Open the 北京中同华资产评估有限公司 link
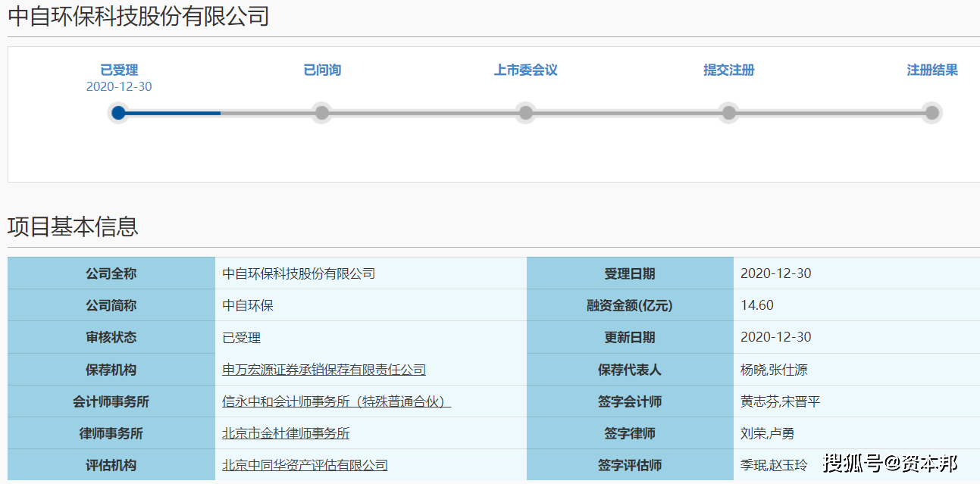The width and height of the screenshot is (980, 484). (305, 465)
